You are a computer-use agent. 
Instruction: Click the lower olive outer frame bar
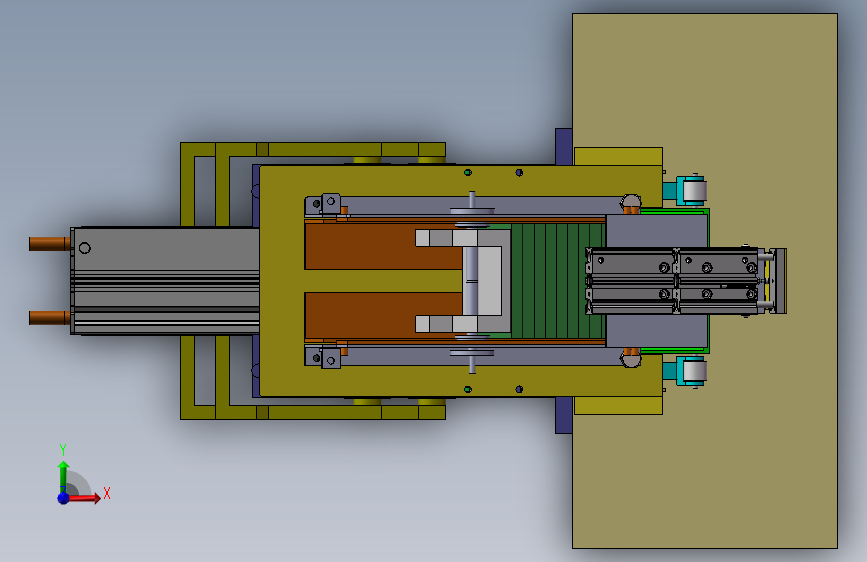(313, 412)
